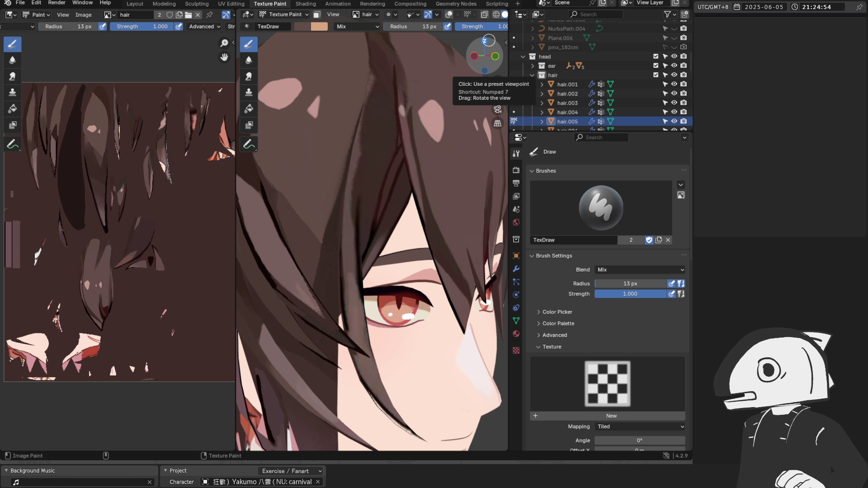The height and width of the screenshot is (488, 868).
Task: Click the zoom magnifier in image editor
Action: tap(224, 43)
